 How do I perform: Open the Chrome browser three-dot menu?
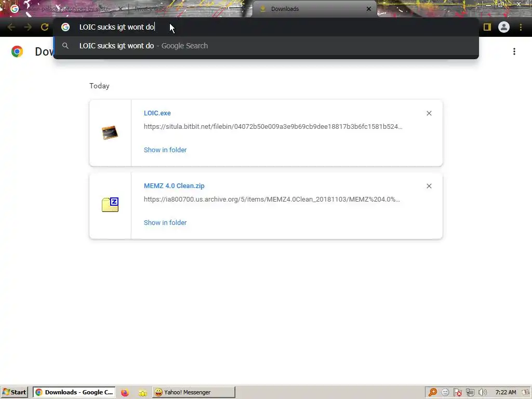click(x=521, y=27)
